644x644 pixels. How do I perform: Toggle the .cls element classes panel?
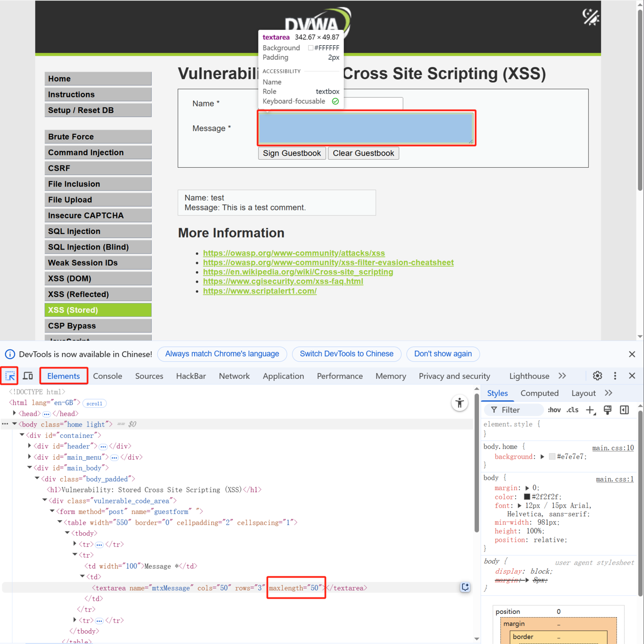572,410
